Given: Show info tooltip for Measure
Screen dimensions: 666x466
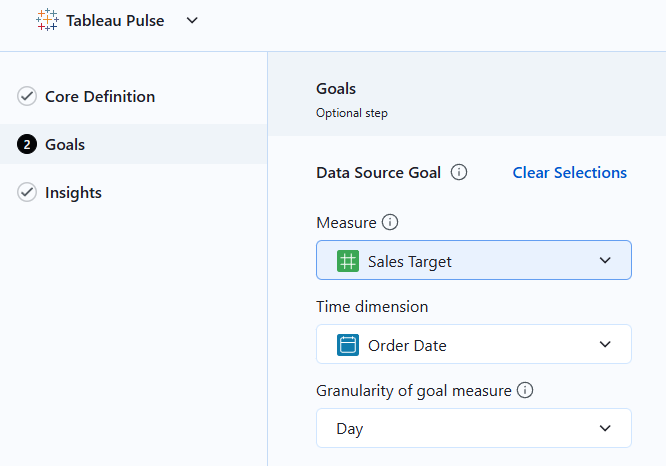Looking at the screenshot, I should pos(390,222).
